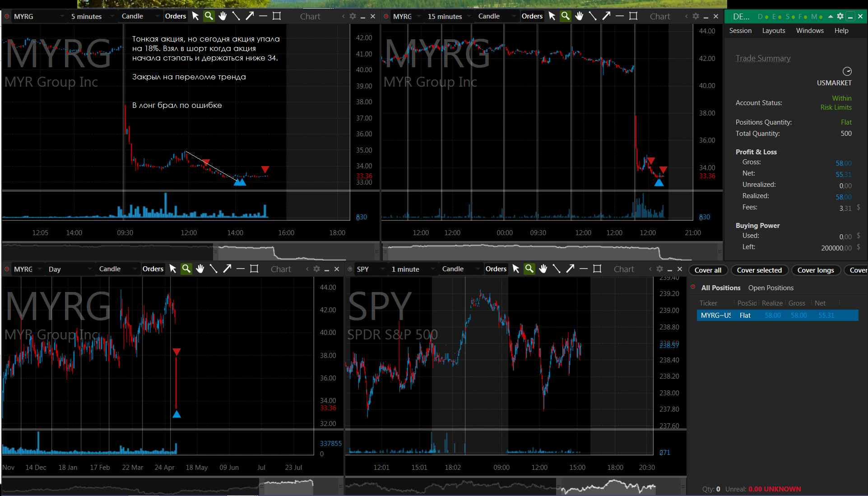Pick the rectangle tool in SPY chart

598,269
